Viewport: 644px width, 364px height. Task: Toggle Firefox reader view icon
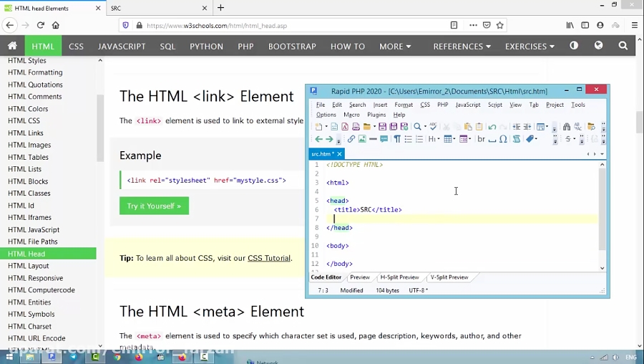pos(454,26)
